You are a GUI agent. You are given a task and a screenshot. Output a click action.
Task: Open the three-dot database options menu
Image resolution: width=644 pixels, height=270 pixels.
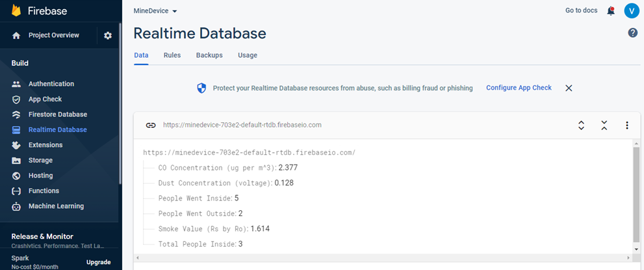pyautogui.click(x=626, y=126)
